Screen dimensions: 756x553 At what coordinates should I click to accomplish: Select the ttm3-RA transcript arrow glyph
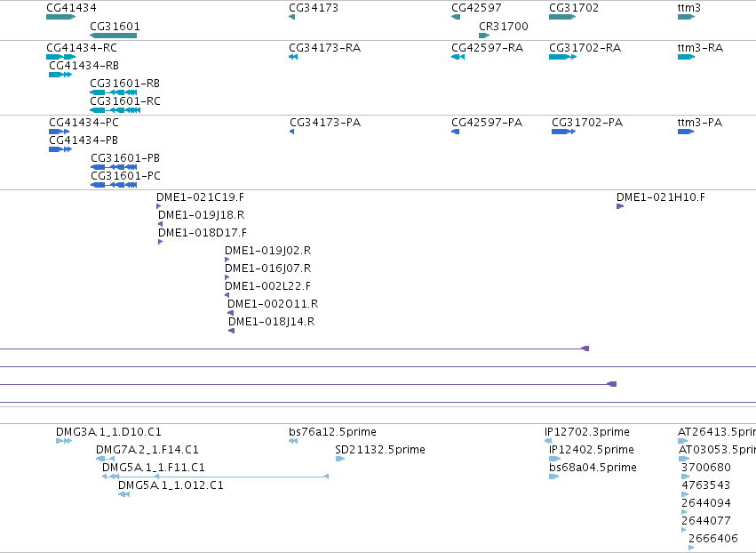tap(686, 57)
